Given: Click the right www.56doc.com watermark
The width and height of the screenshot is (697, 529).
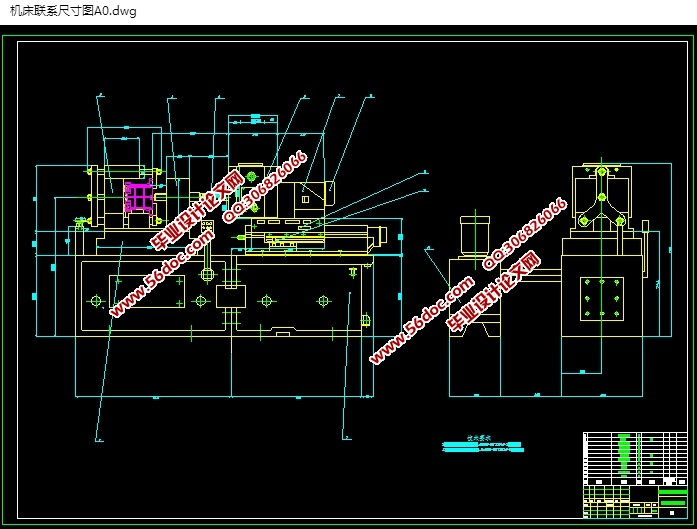Looking at the screenshot, I should click(x=422, y=319).
